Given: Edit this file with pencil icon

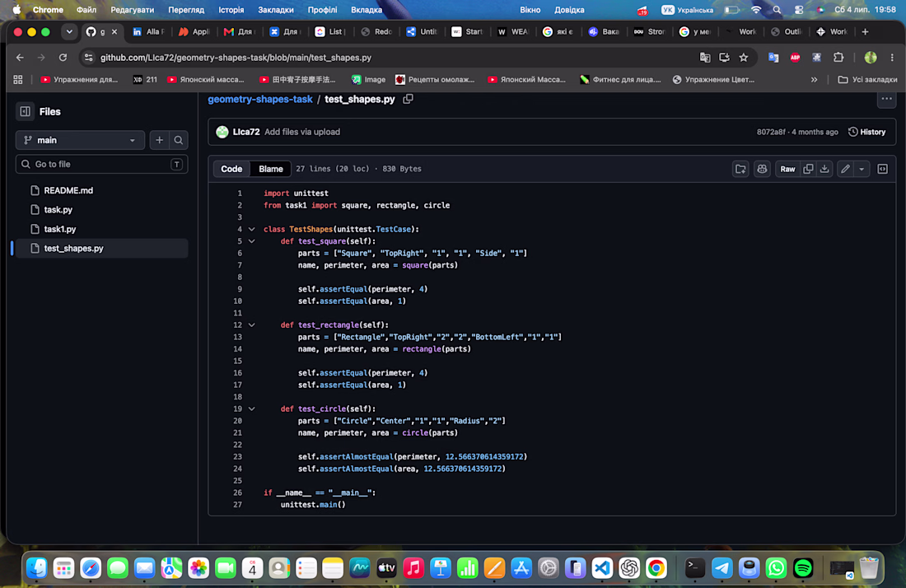Looking at the screenshot, I should [845, 170].
